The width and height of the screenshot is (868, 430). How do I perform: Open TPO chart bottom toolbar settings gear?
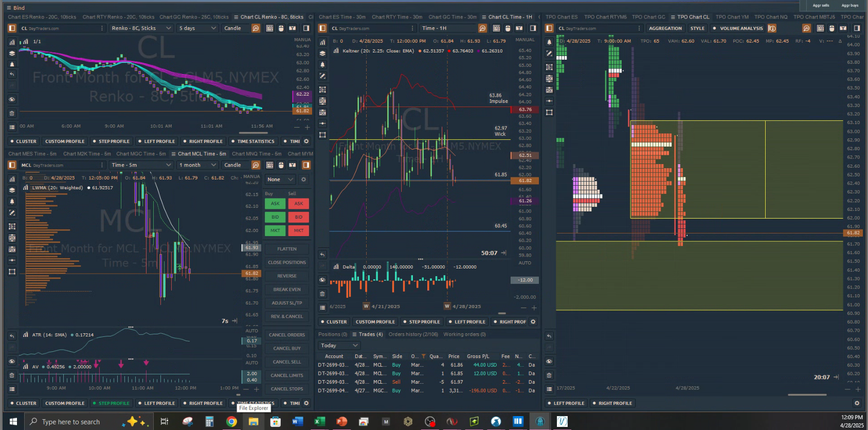coord(857,403)
